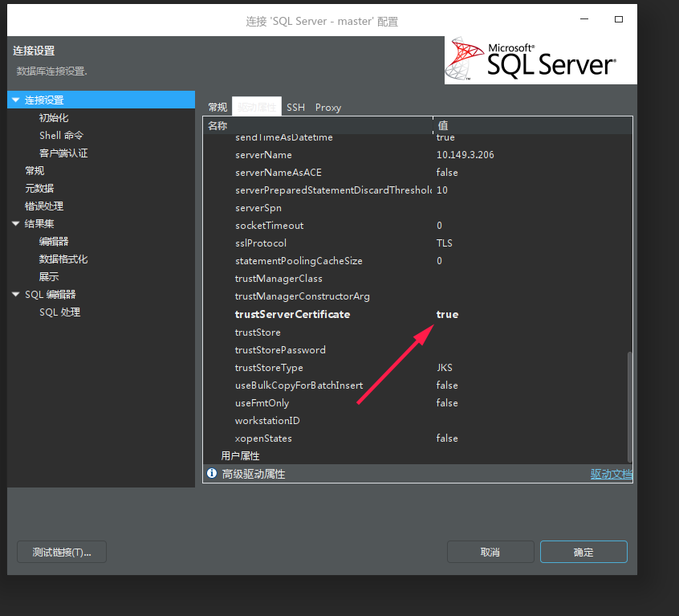Toggle useFmtOnly to true
The height and width of the screenshot is (616, 679).
point(447,402)
